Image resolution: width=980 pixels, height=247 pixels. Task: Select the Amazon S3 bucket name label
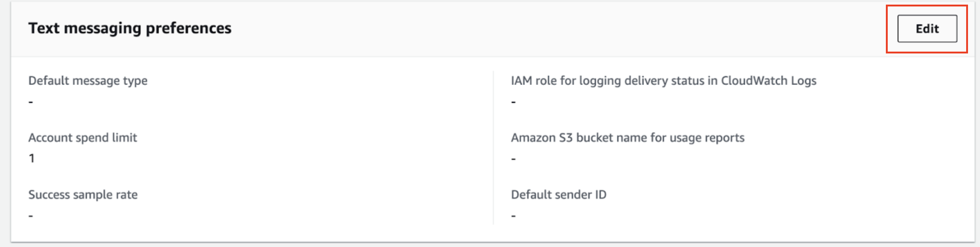tap(627, 138)
